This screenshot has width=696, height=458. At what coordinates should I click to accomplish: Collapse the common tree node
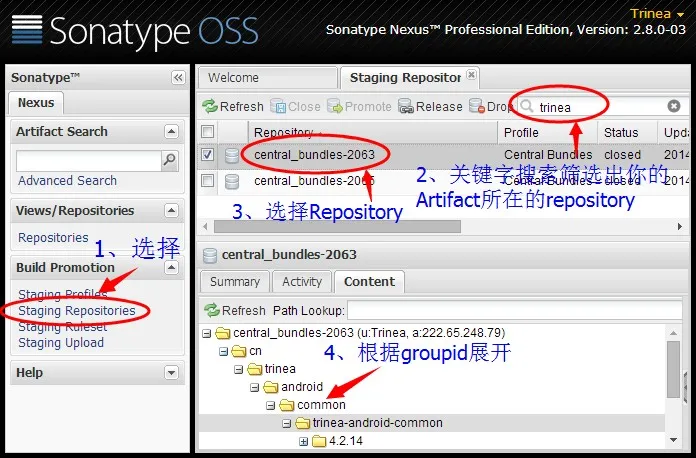(271, 405)
